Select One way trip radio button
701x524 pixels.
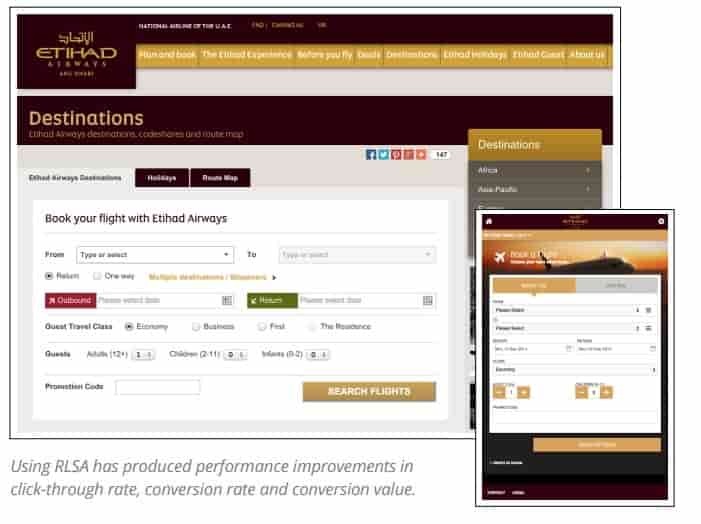97,276
